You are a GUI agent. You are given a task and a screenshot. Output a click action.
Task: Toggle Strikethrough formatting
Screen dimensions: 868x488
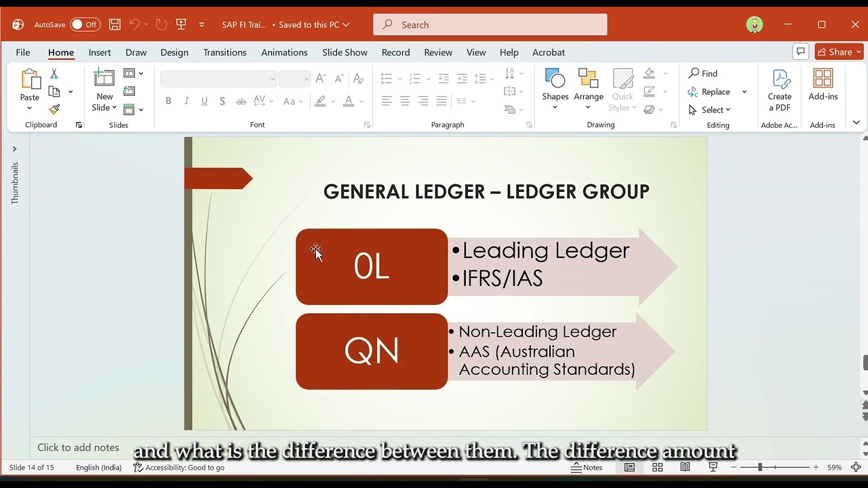click(241, 101)
